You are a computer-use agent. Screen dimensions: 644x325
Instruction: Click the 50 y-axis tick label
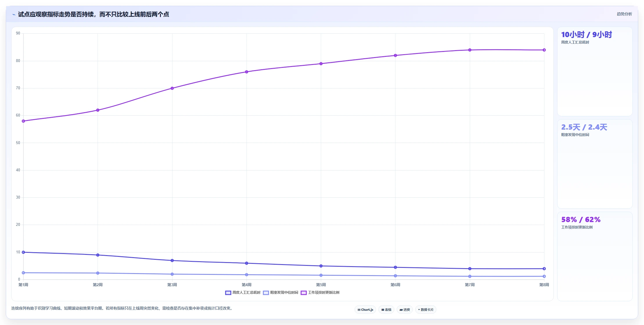pos(18,143)
